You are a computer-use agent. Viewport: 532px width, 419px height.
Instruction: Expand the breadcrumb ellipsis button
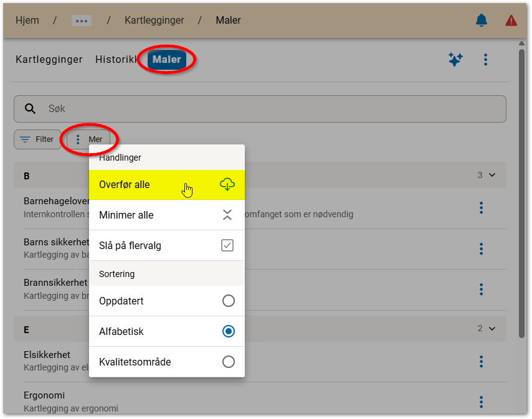[82, 21]
